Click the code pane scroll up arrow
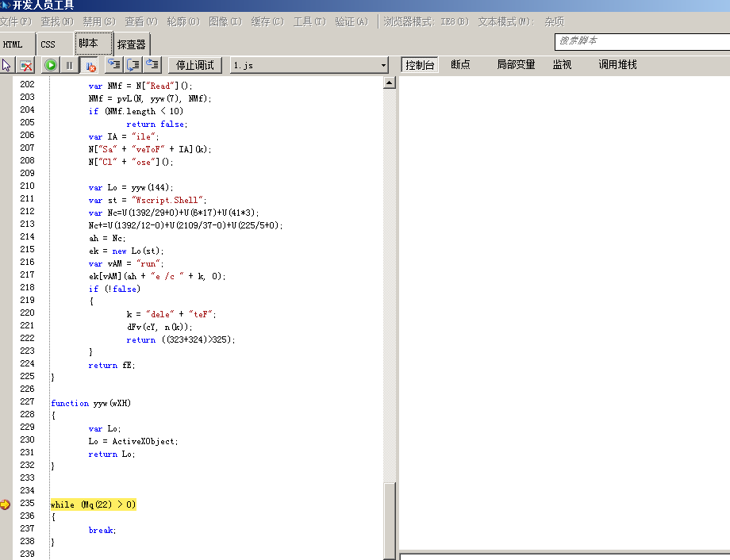The height and width of the screenshot is (560, 730). click(x=390, y=82)
